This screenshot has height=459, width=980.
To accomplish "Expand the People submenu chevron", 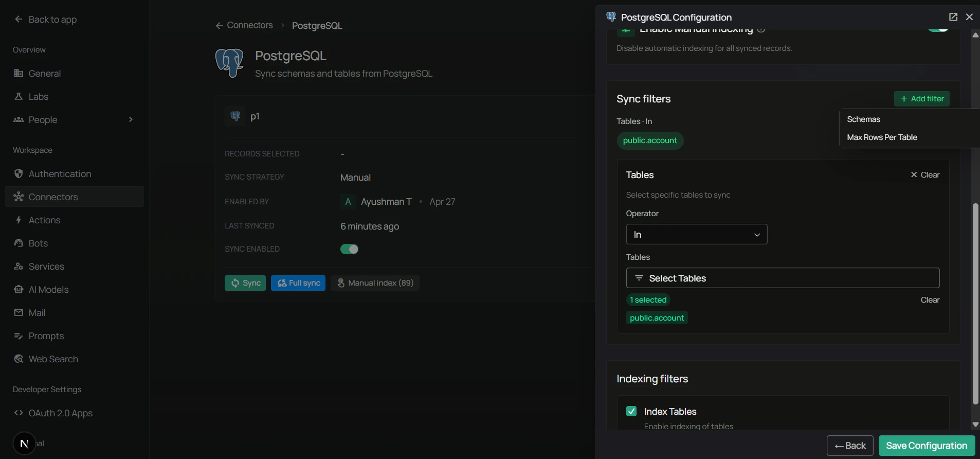I will tap(131, 119).
